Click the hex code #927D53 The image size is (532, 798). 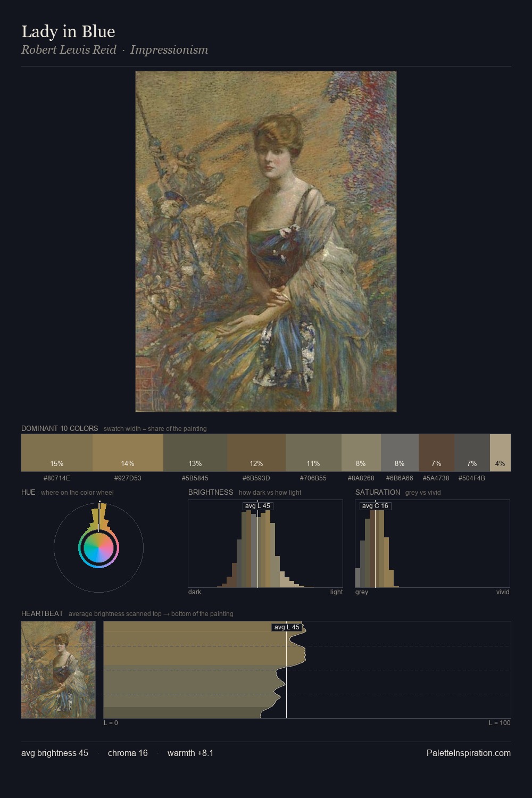[x=128, y=478]
